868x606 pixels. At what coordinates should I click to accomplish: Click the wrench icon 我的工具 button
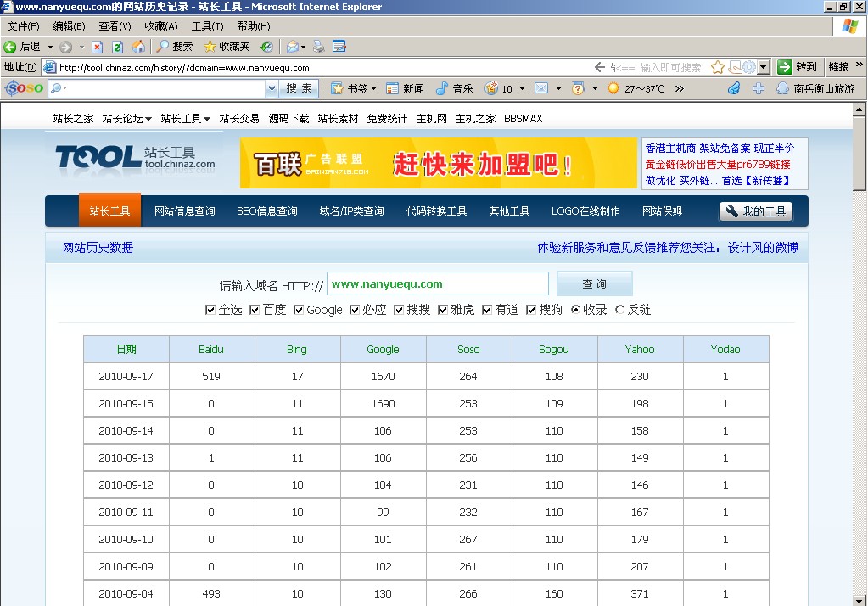(756, 211)
